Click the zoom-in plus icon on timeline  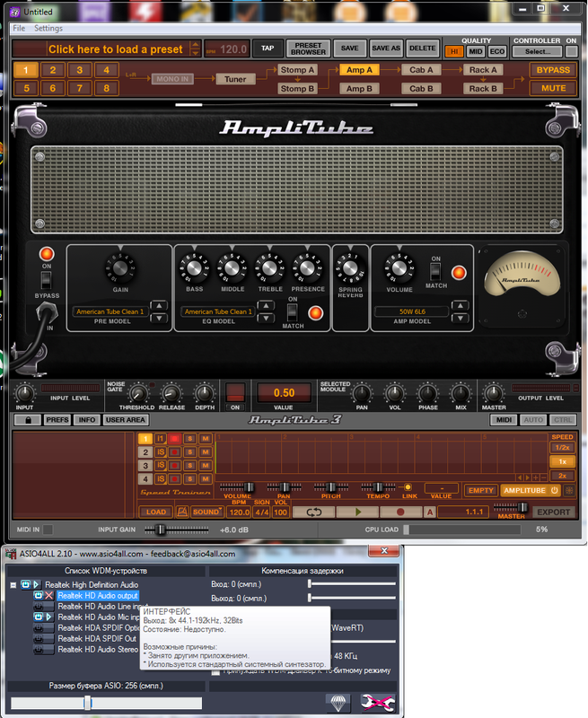535,477
